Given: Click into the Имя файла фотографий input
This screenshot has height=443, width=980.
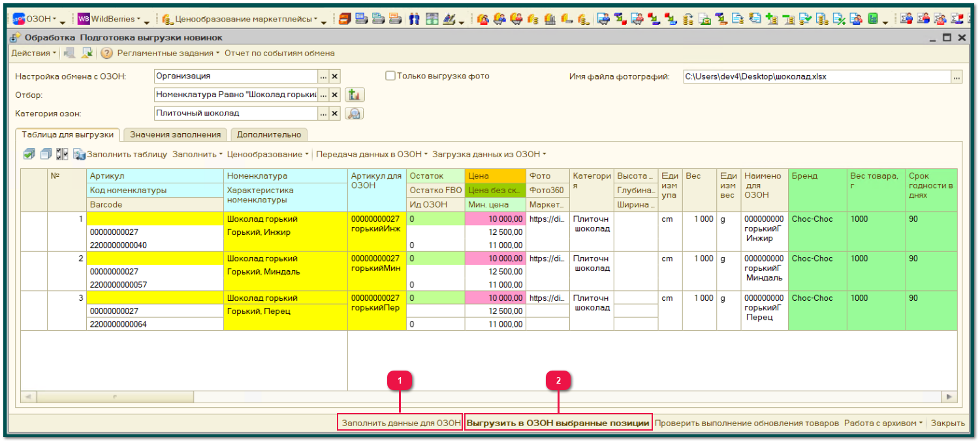Looking at the screenshot, I should 817,77.
